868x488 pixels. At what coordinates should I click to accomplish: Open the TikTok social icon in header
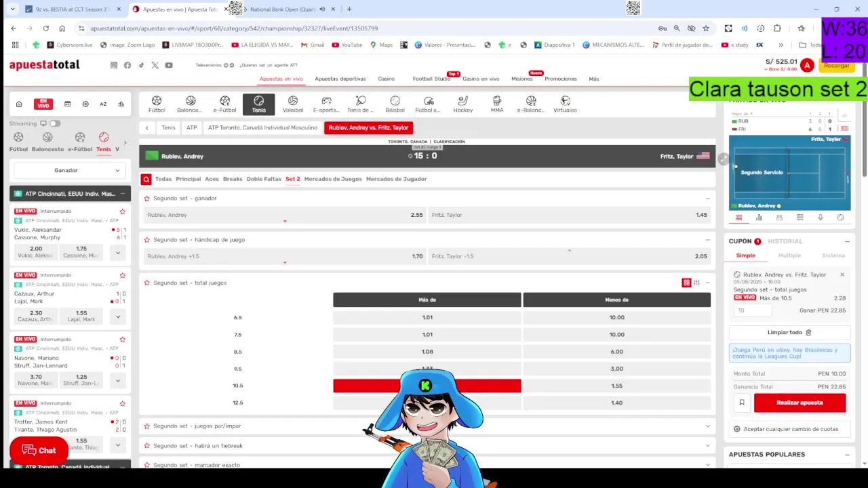pos(141,65)
